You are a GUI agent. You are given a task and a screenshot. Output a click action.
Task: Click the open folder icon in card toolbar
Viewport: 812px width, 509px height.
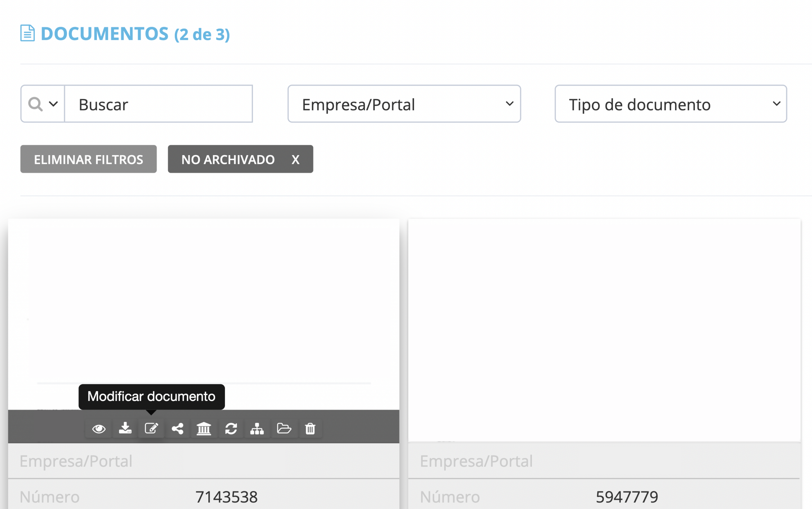(x=284, y=428)
